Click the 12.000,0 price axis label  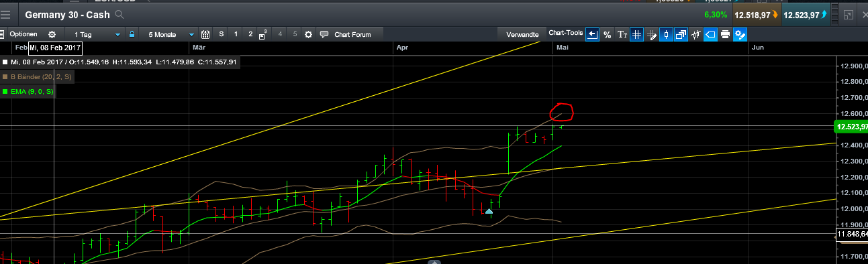pos(854,209)
